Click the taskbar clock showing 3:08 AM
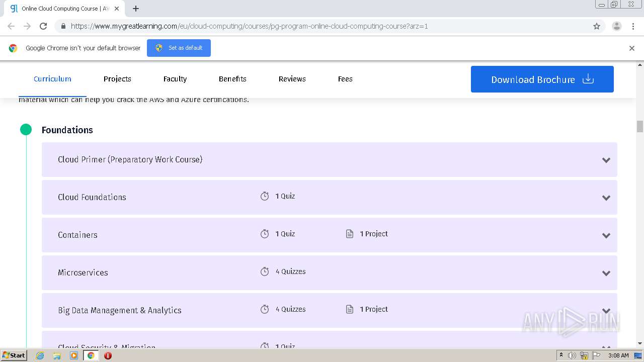Viewport: 644px width, 362px height. click(618, 355)
